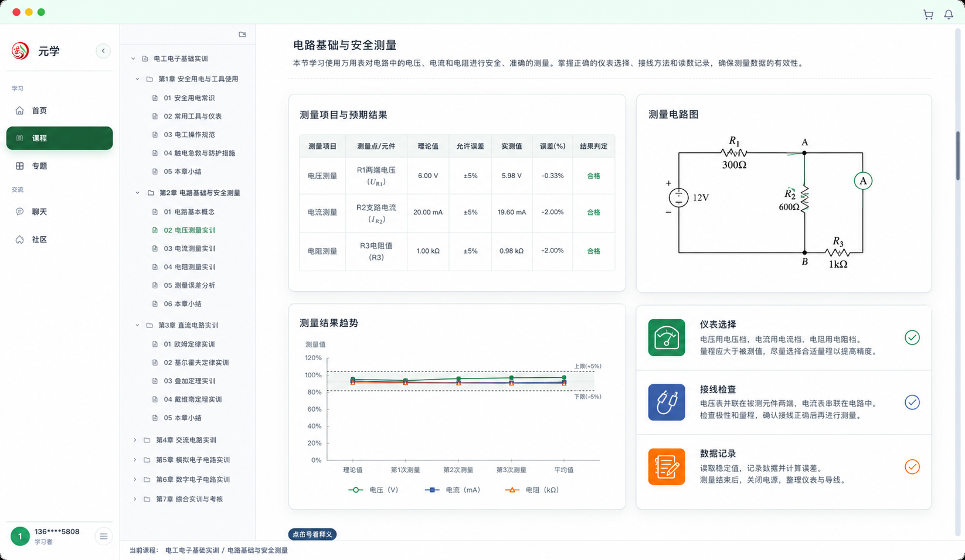Select 课程 in sidebar
This screenshot has height=560, width=965.
click(59, 138)
